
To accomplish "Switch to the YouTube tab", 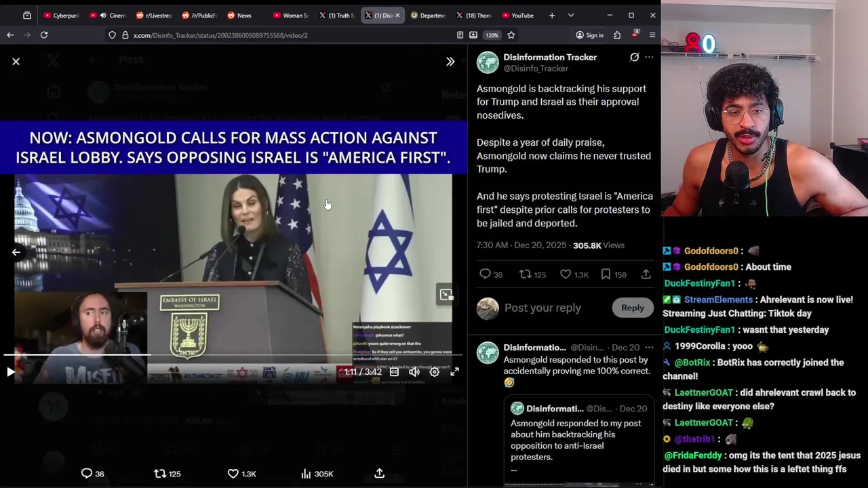I will 518,15.
